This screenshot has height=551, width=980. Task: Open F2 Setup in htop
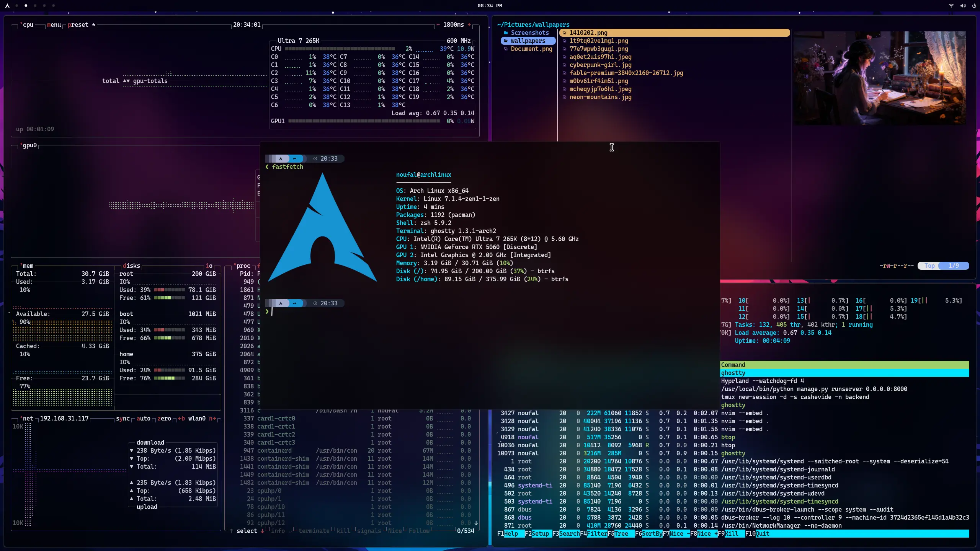[539, 534]
